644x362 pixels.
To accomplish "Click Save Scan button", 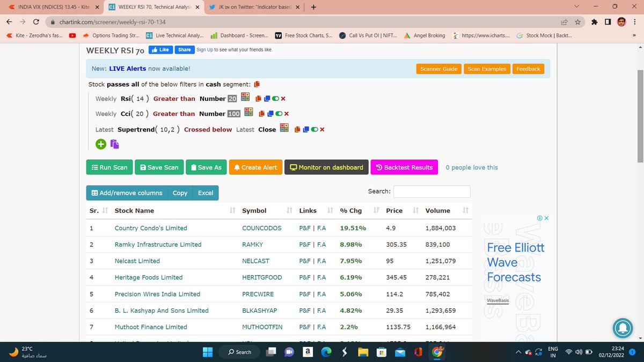I will pos(159,167).
